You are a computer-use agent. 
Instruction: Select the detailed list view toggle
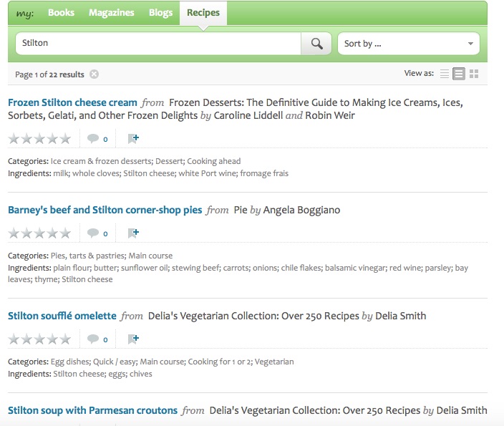(x=459, y=74)
